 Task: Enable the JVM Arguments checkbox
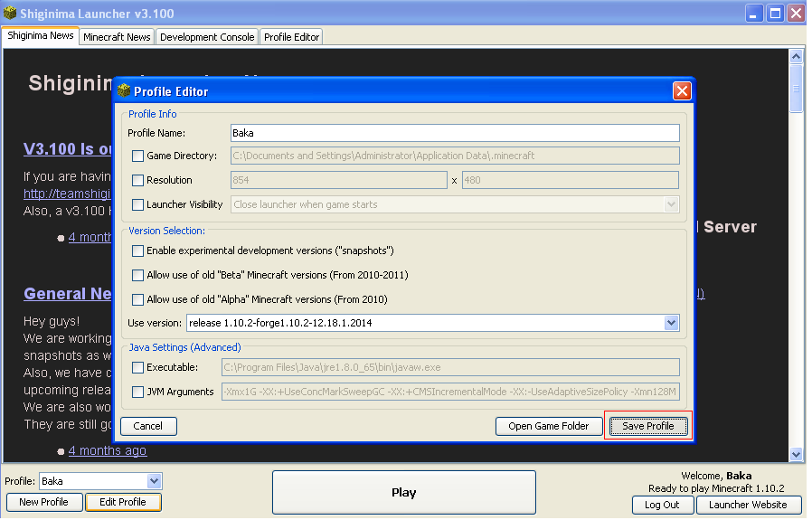coord(138,393)
